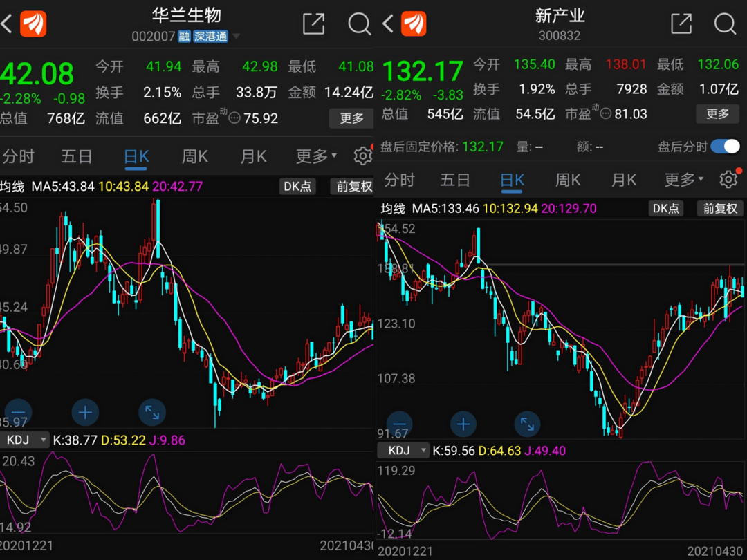Tap the back arrow on the 新产业 page
747x560 pixels.
click(387, 24)
